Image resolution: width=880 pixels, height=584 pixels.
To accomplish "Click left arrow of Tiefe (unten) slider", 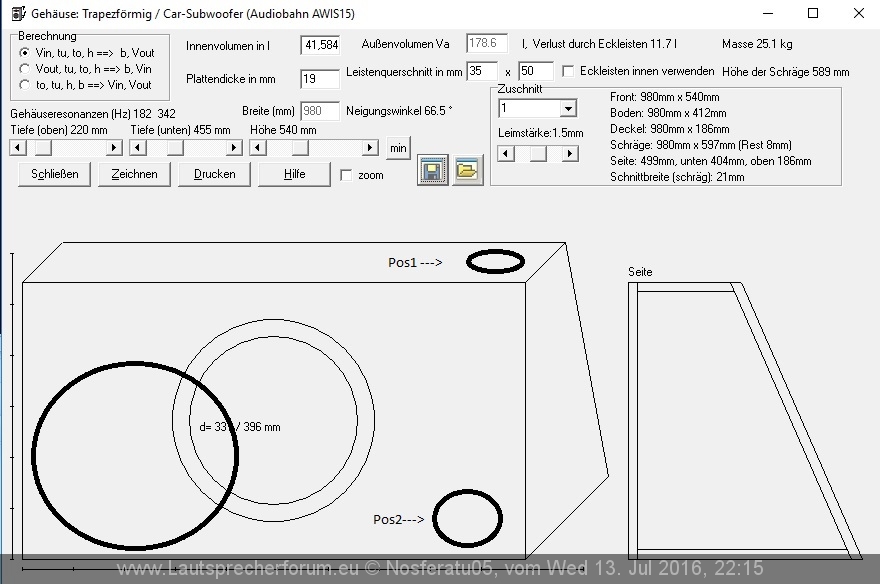I will tap(137, 148).
